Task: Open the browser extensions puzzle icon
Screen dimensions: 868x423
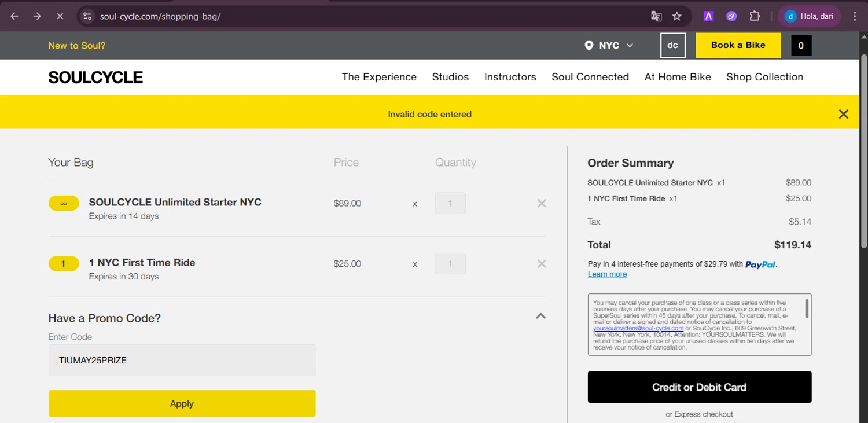Action: pyautogui.click(x=755, y=16)
